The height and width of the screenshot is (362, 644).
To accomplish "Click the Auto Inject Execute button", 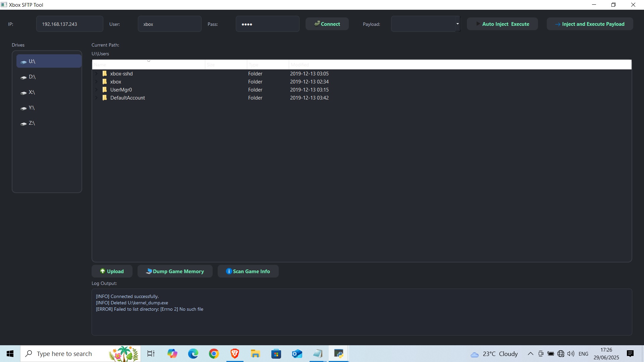I will click(502, 24).
